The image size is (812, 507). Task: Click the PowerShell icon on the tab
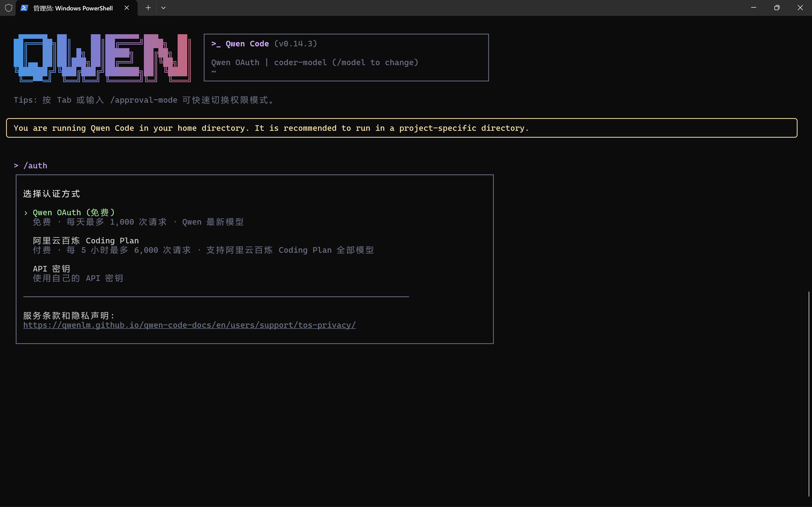click(x=24, y=8)
